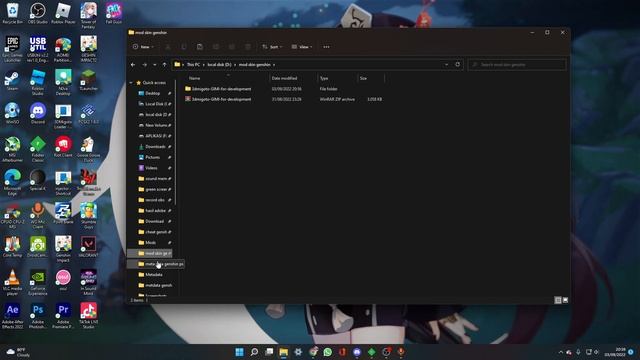Image resolution: width=640 pixels, height=360 pixels.
Task: Collapse the Quick access tree
Action: pyautogui.click(x=131, y=83)
